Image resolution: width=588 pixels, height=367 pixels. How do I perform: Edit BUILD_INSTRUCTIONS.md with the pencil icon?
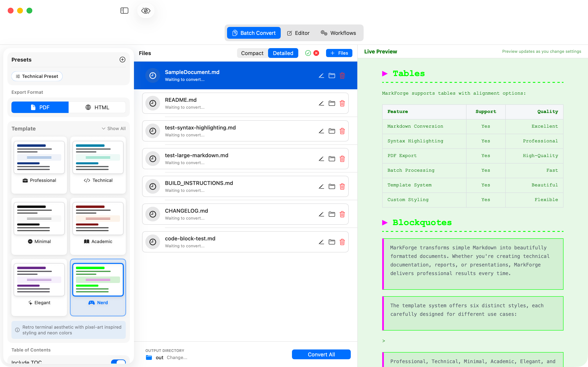[321, 187]
